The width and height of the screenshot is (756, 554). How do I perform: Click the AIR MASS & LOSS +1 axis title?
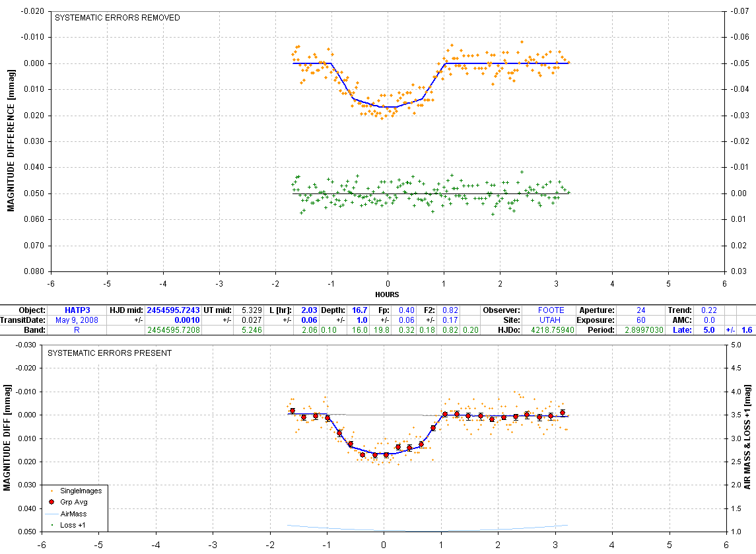click(747, 437)
